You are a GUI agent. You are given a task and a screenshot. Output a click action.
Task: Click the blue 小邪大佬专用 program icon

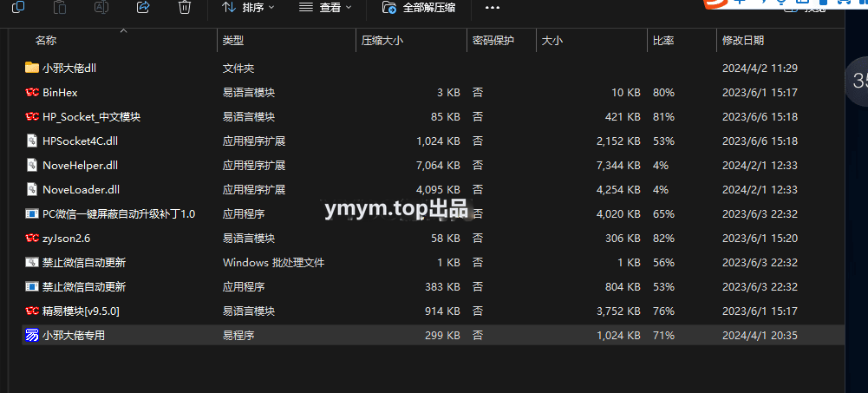click(x=32, y=335)
